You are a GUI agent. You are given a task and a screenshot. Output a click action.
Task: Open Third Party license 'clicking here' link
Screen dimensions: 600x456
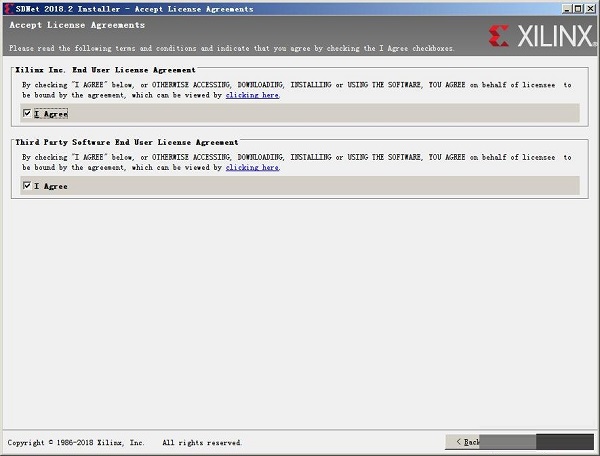(252, 168)
